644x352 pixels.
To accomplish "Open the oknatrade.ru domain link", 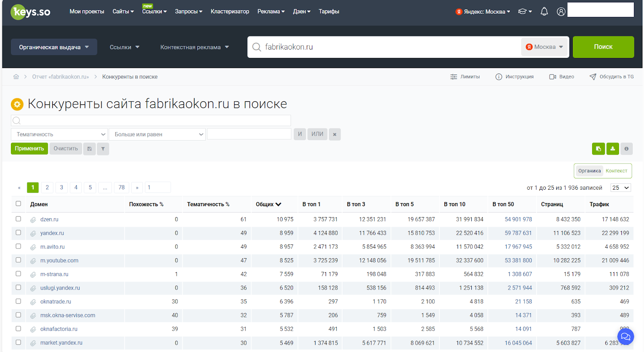I will 56,302.
